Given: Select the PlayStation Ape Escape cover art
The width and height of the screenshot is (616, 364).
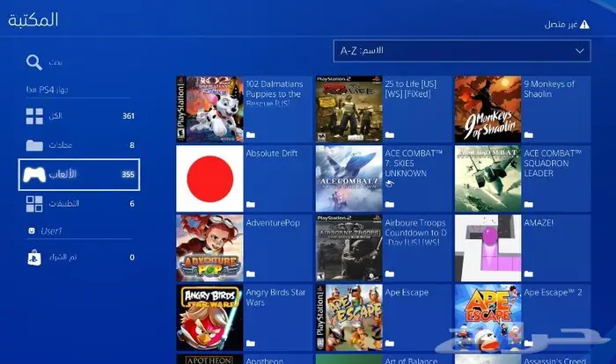Looking at the screenshot, I should pos(348,317).
